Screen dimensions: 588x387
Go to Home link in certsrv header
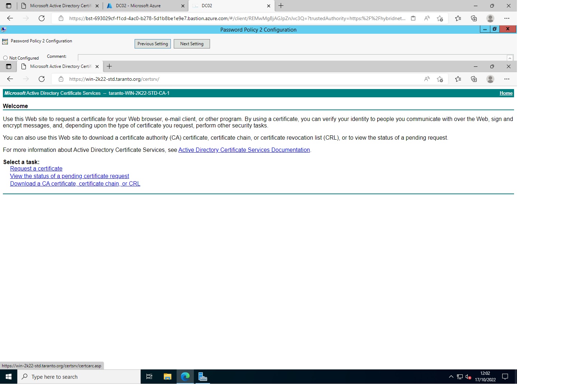click(506, 93)
